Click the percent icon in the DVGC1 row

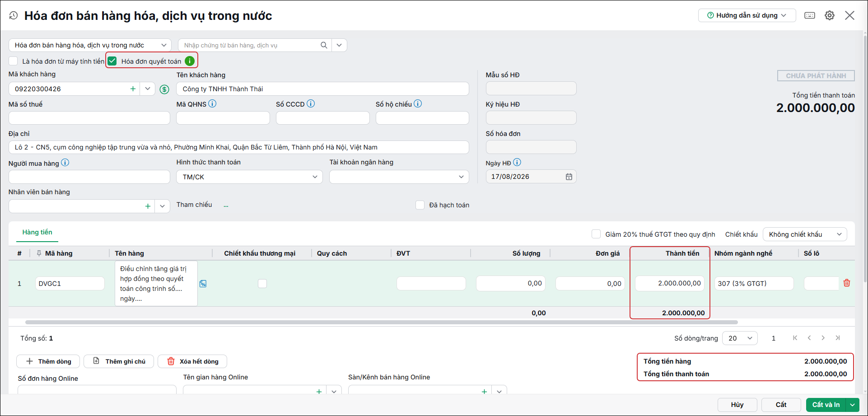click(x=203, y=284)
